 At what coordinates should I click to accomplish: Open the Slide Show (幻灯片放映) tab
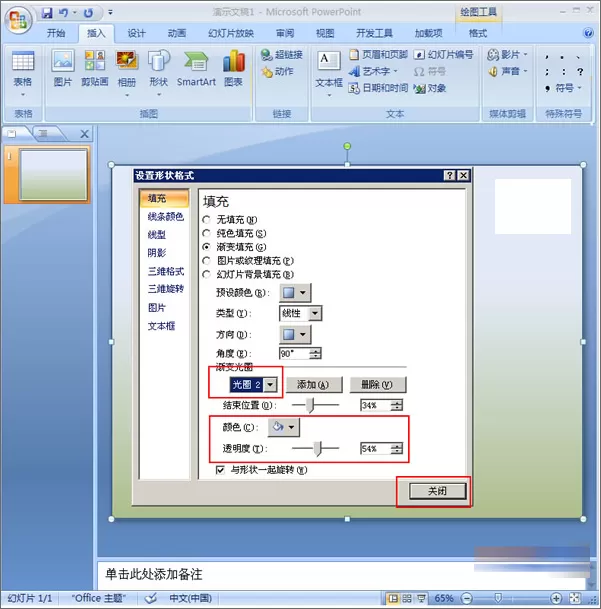231,33
